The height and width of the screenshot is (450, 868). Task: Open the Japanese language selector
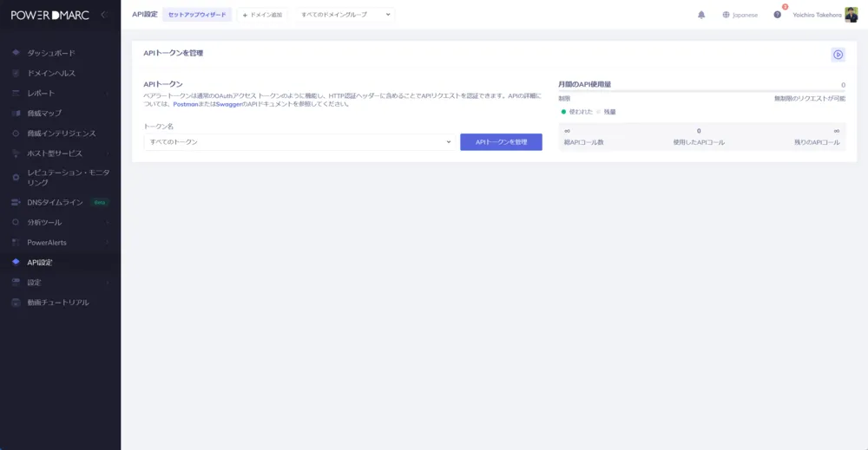[740, 15]
